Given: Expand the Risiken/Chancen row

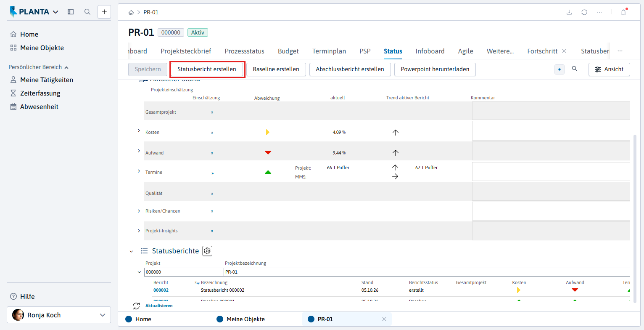Looking at the screenshot, I should coord(139,210).
